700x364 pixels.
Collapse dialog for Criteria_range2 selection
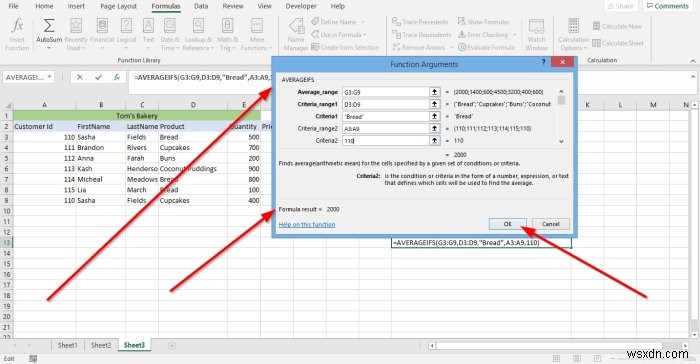[x=434, y=128]
